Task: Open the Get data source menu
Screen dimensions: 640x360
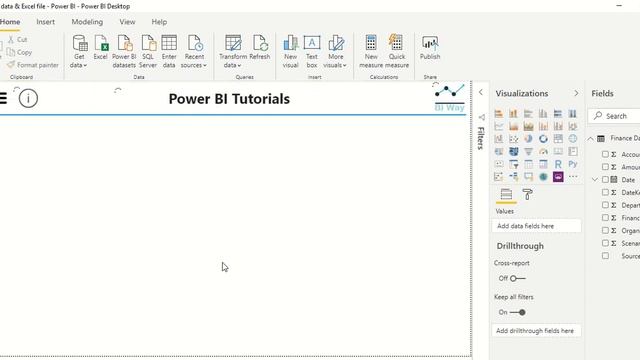Action: [x=79, y=52]
